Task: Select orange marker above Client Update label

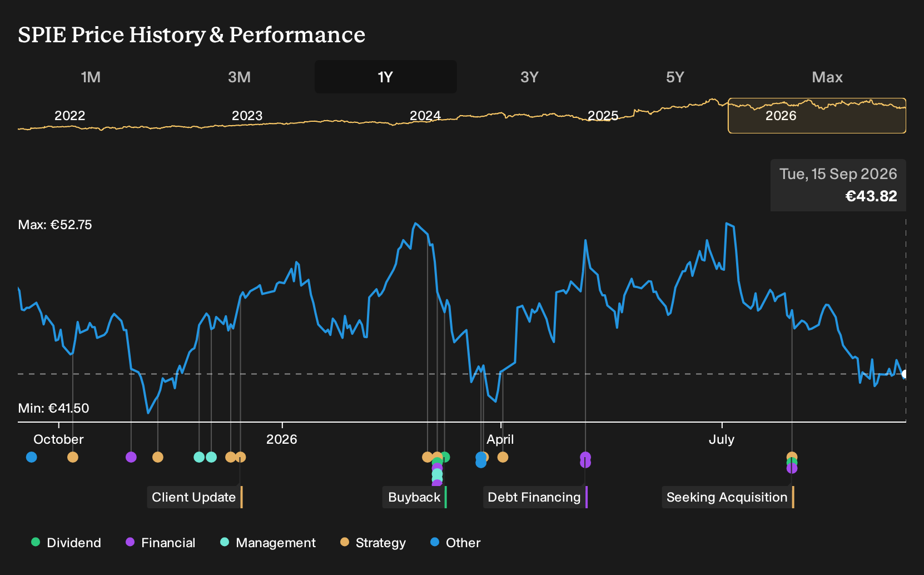Action: (240, 457)
